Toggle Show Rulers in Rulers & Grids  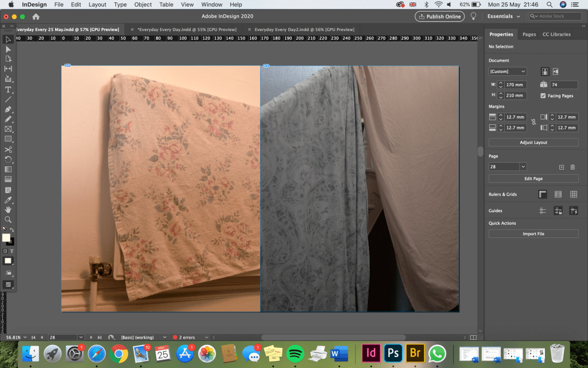coord(543,194)
